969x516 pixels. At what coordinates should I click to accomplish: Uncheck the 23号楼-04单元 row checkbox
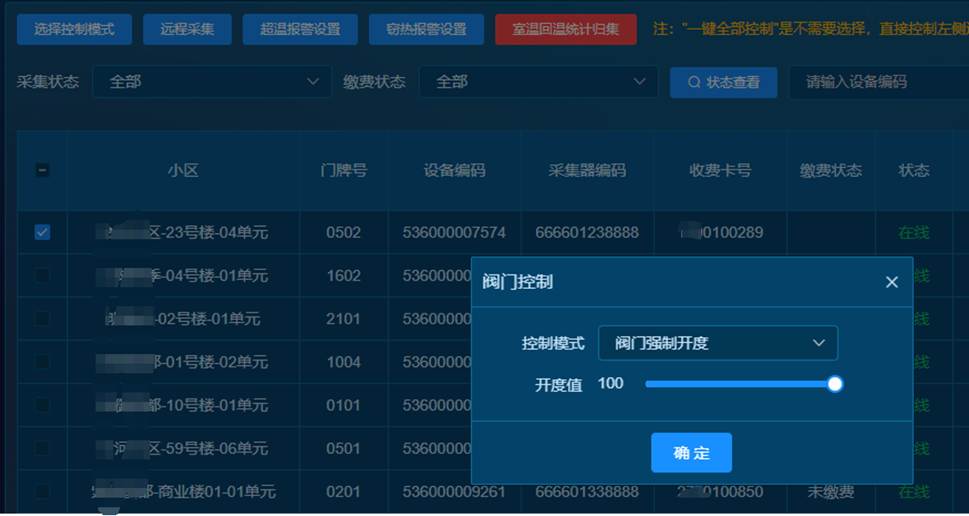(42, 232)
